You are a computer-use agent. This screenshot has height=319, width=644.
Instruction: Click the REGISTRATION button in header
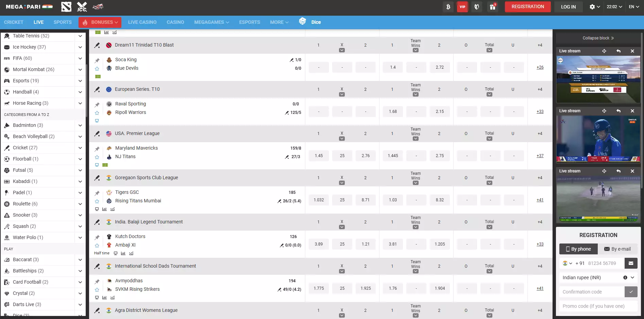[x=528, y=7]
